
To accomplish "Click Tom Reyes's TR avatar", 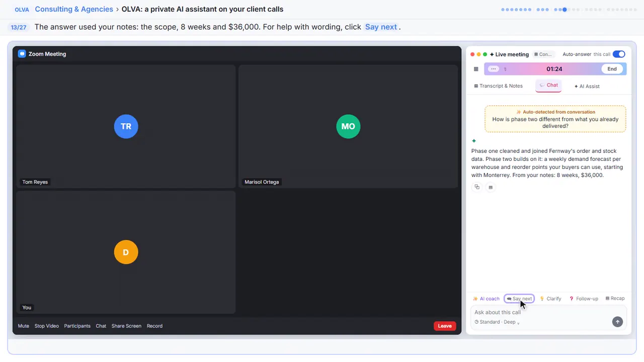I will pyautogui.click(x=126, y=126).
